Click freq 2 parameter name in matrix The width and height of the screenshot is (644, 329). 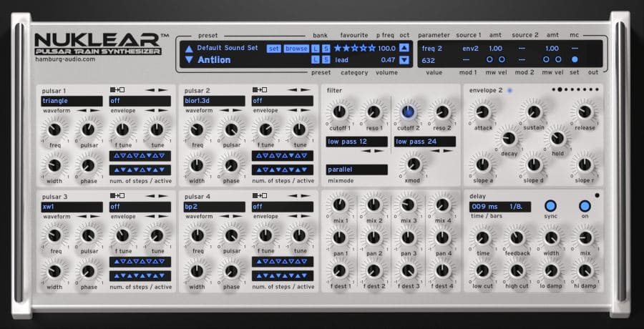(x=431, y=49)
